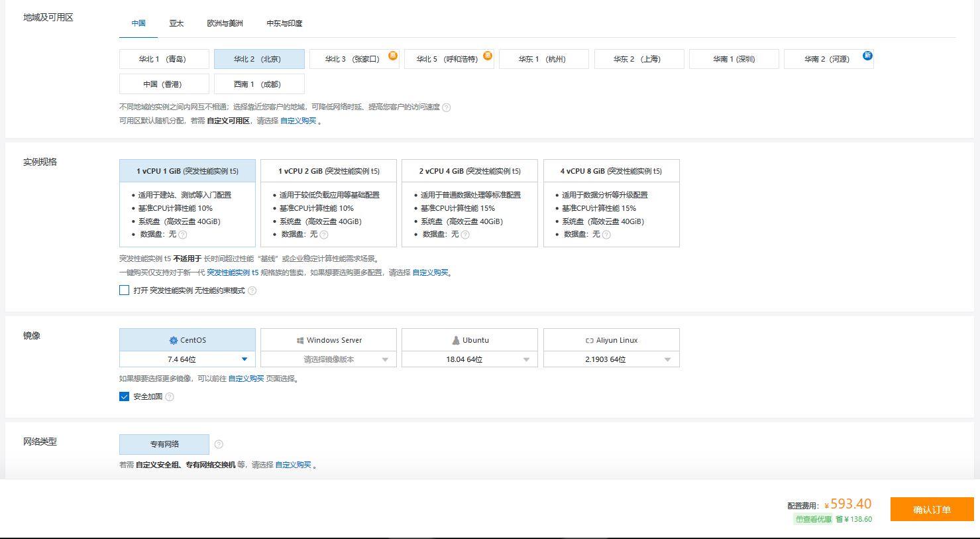Open the 自定义购买 link
The height and width of the screenshot is (539, 980).
(x=299, y=121)
